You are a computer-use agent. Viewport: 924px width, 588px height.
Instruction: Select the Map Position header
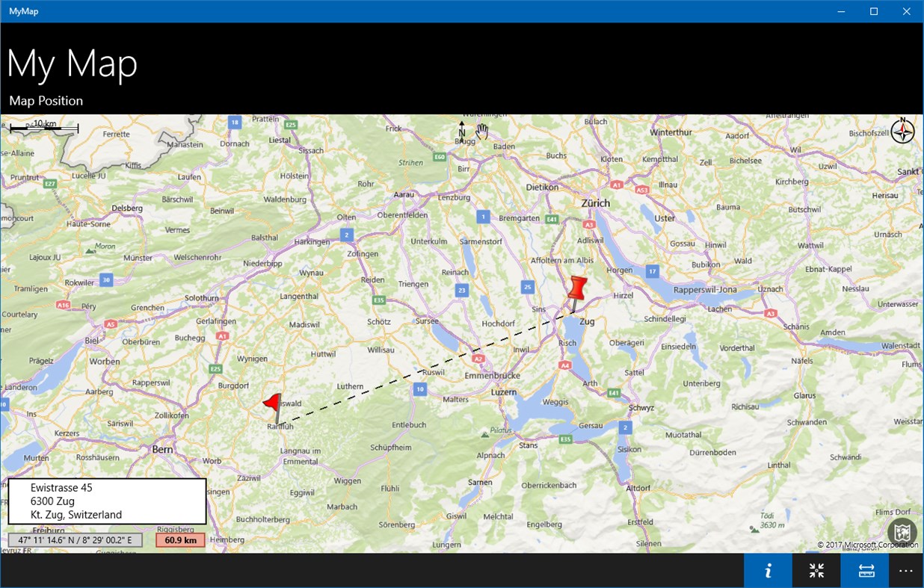[x=46, y=100]
